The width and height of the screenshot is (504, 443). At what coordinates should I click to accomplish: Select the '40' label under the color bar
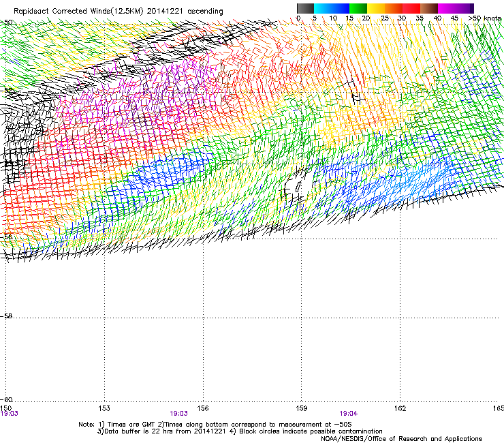(x=437, y=18)
